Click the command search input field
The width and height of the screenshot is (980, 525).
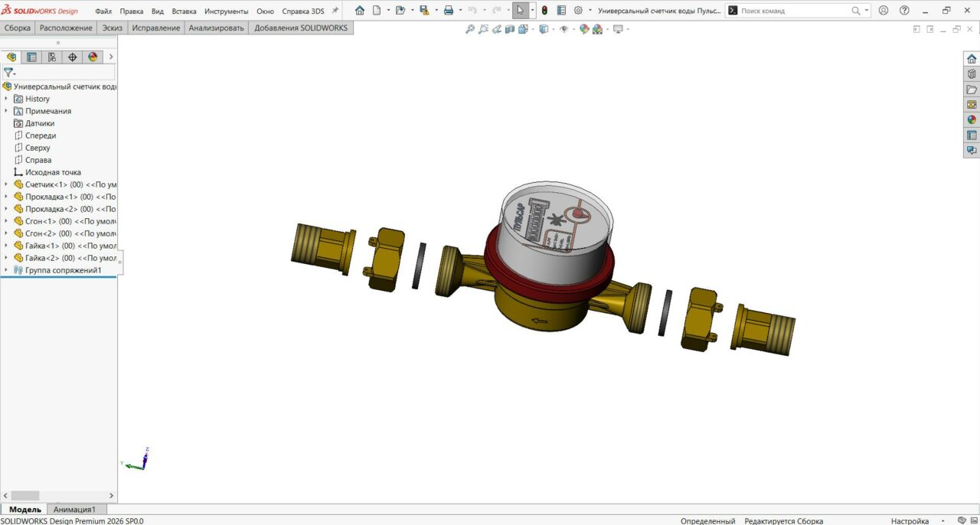[793, 11]
